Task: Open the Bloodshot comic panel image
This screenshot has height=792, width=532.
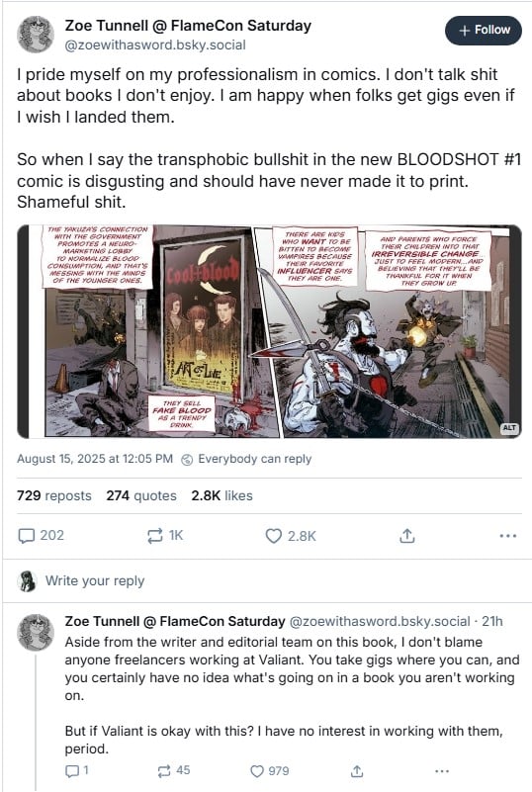Action: [x=269, y=331]
